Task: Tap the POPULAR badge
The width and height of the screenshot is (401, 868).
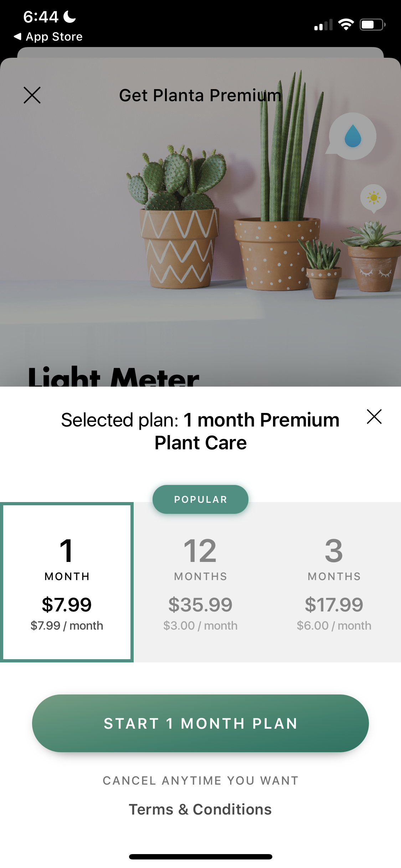Action: coord(200,499)
